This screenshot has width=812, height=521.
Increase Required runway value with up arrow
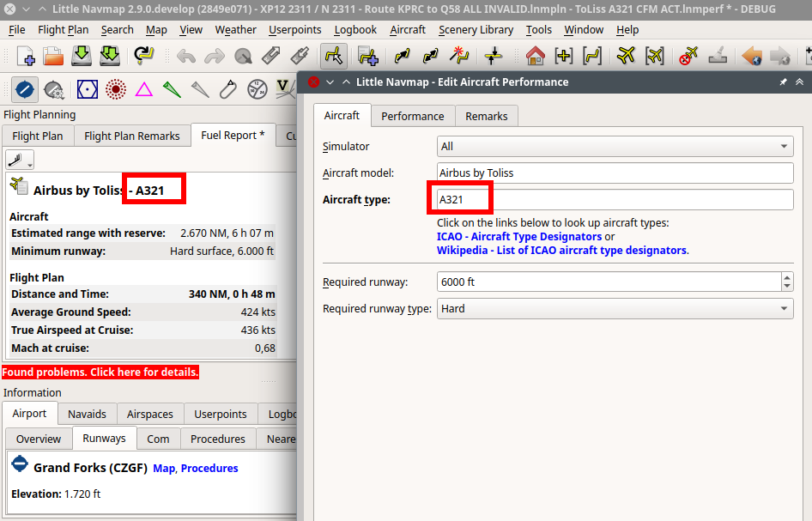[x=787, y=277]
